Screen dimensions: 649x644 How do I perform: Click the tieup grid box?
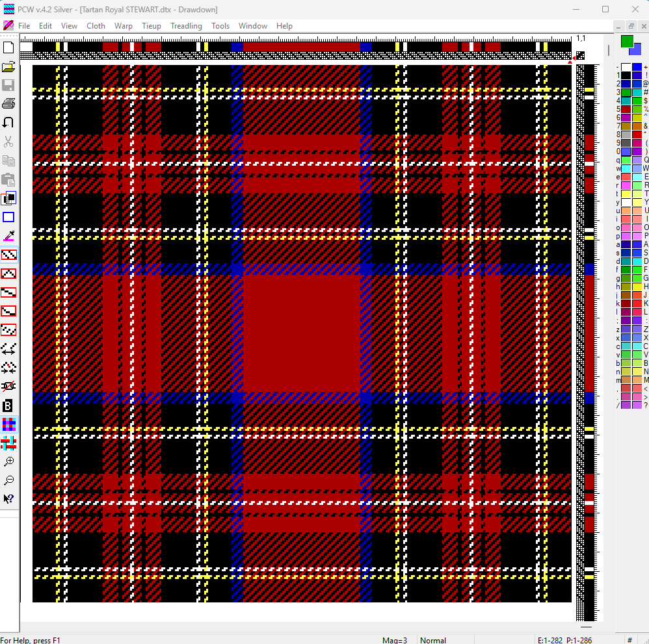tap(580, 55)
